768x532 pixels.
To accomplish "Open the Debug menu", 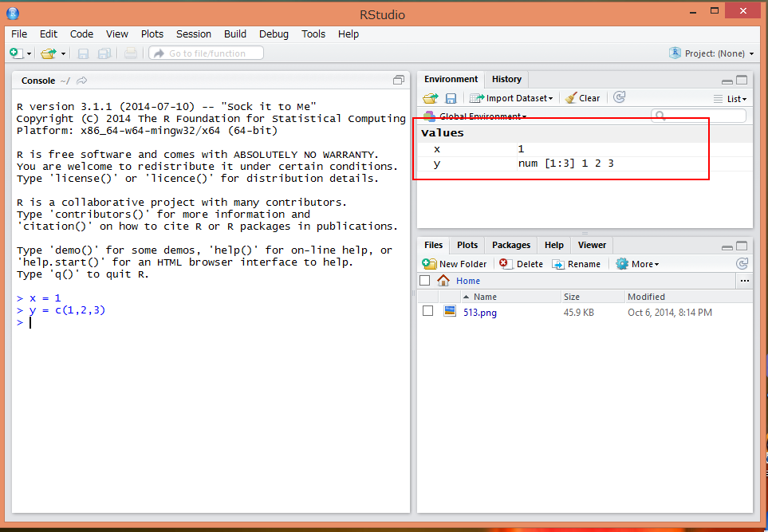I will coord(274,33).
